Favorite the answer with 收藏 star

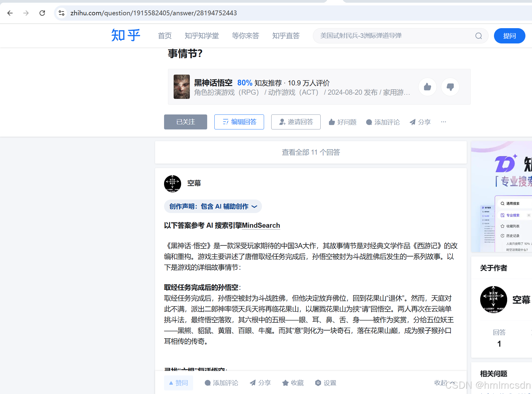tap(293, 383)
